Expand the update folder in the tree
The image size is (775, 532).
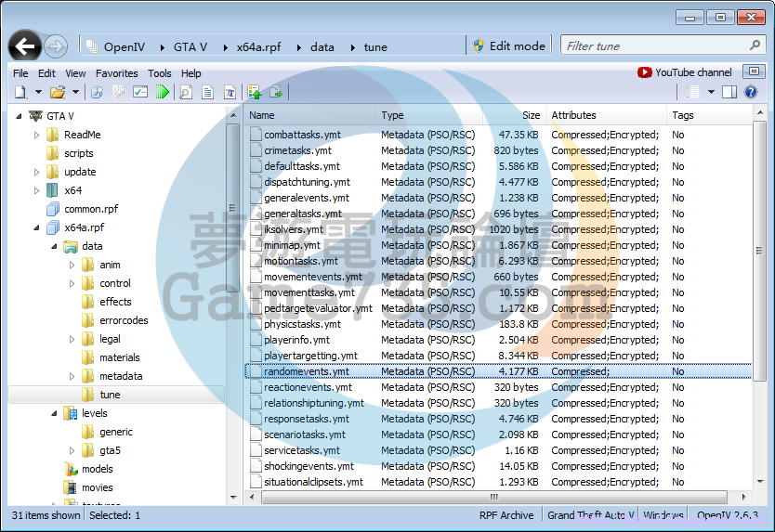tap(37, 172)
